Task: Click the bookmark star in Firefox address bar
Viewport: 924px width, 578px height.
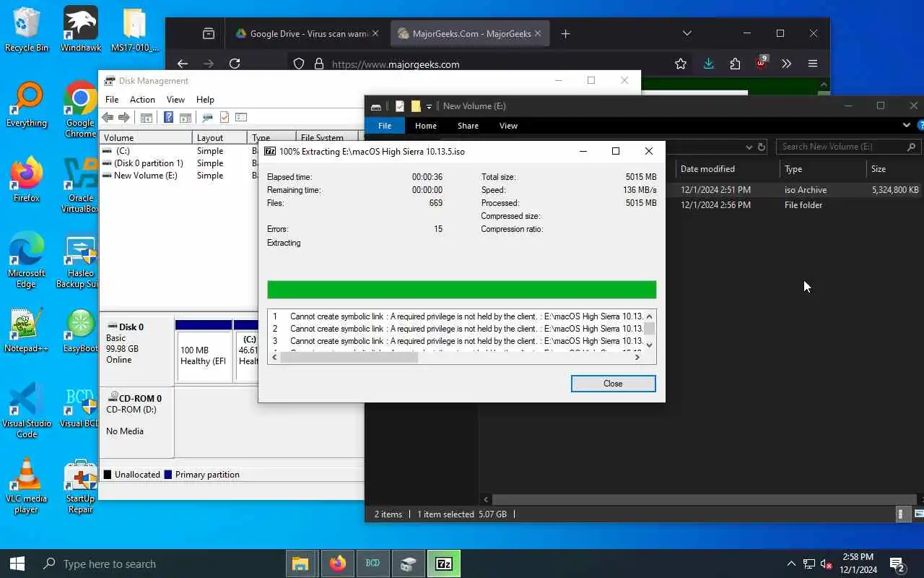Action: click(x=680, y=64)
